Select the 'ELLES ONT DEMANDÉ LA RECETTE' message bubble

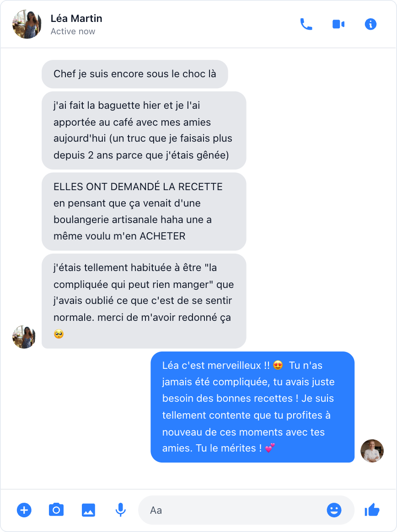coord(144,211)
